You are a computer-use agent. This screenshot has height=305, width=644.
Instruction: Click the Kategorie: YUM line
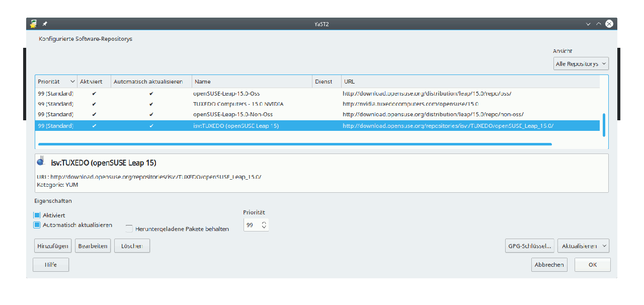tap(57, 185)
